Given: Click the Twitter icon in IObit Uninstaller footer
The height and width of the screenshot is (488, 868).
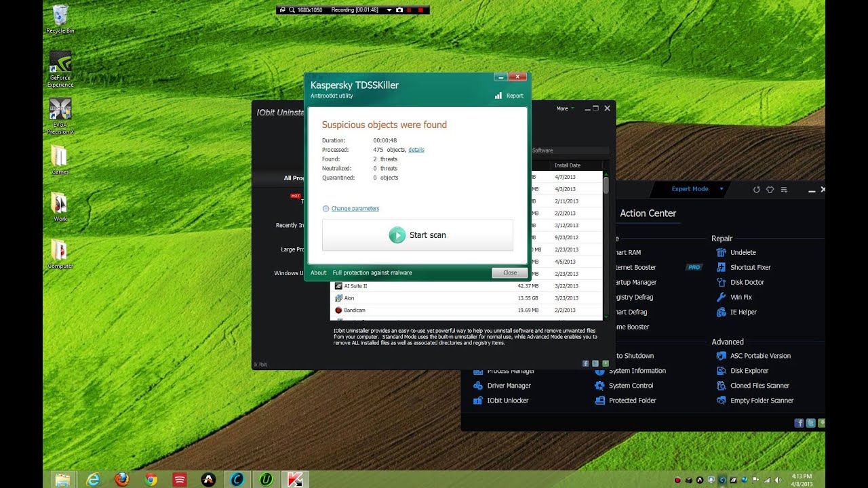Looking at the screenshot, I should (595, 364).
